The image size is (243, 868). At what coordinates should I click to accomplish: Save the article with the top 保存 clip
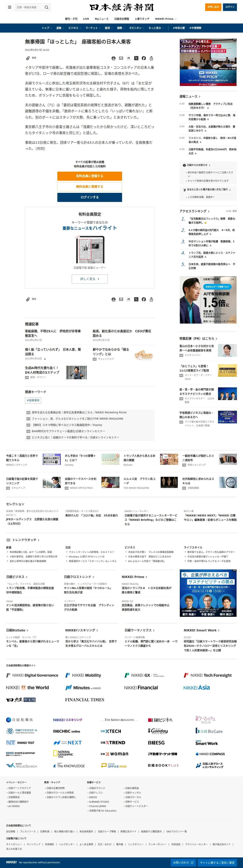(31, 58)
